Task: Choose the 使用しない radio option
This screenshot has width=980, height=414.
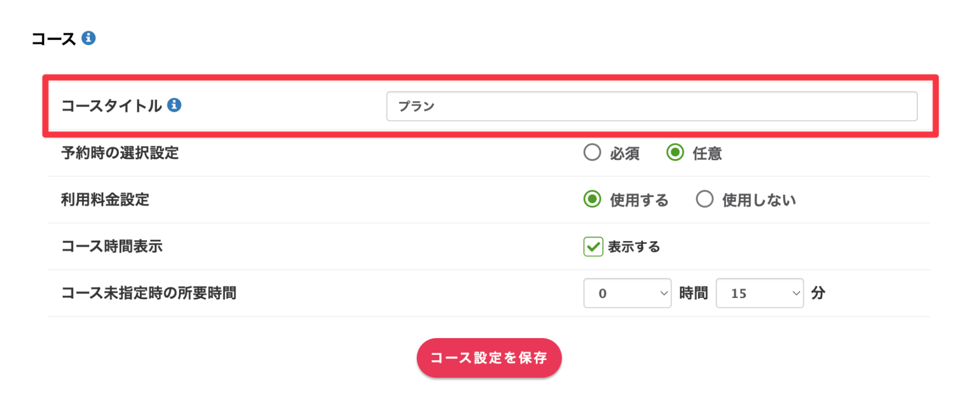Action: click(x=704, y=199)
